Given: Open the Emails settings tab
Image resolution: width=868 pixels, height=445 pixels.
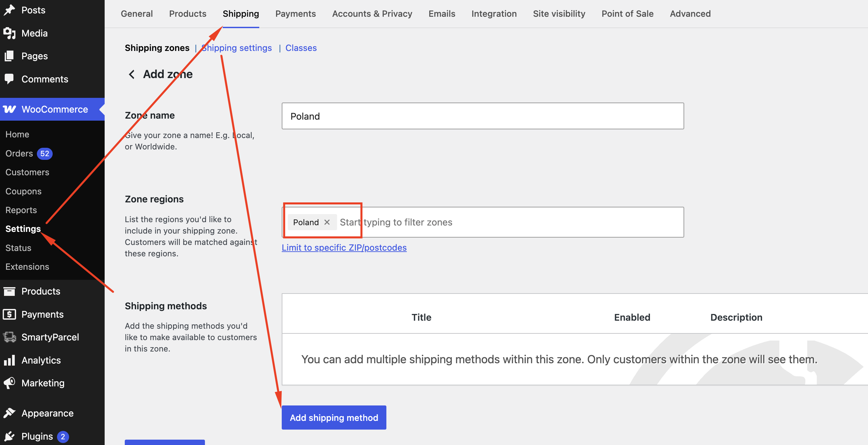Looking at the screenshot, I should pyautogui.click(x=441, y=13).
